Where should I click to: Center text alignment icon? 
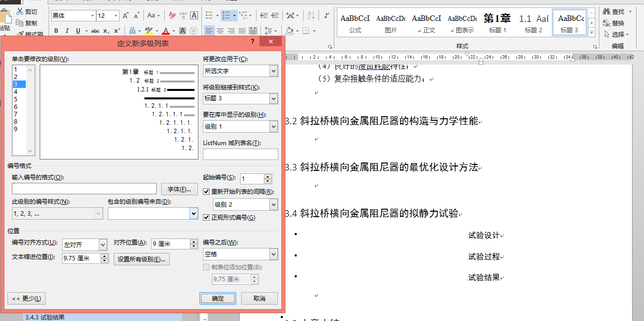coord(220,31)
